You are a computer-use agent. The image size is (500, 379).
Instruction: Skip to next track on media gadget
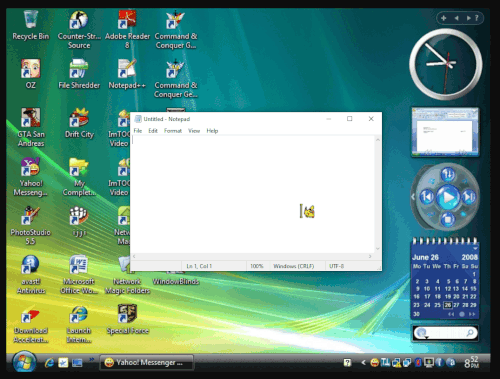point(469,197)
